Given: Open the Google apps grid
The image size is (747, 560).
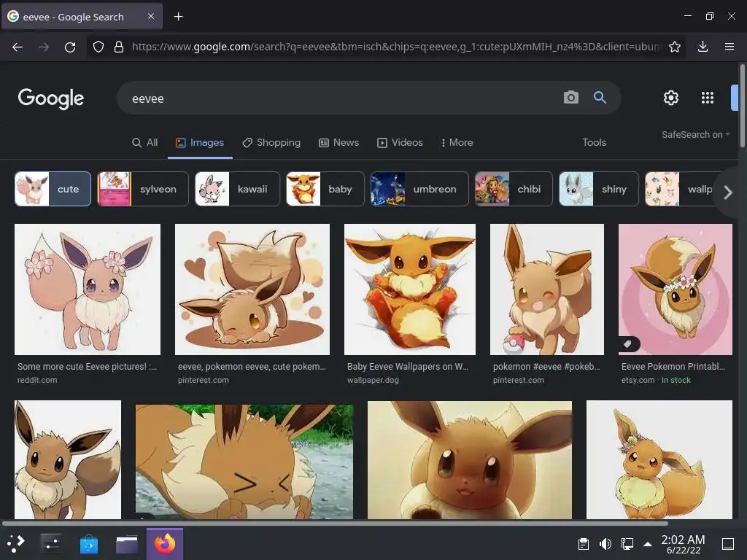Looking at the screenshot, I should tap(708, 98).
